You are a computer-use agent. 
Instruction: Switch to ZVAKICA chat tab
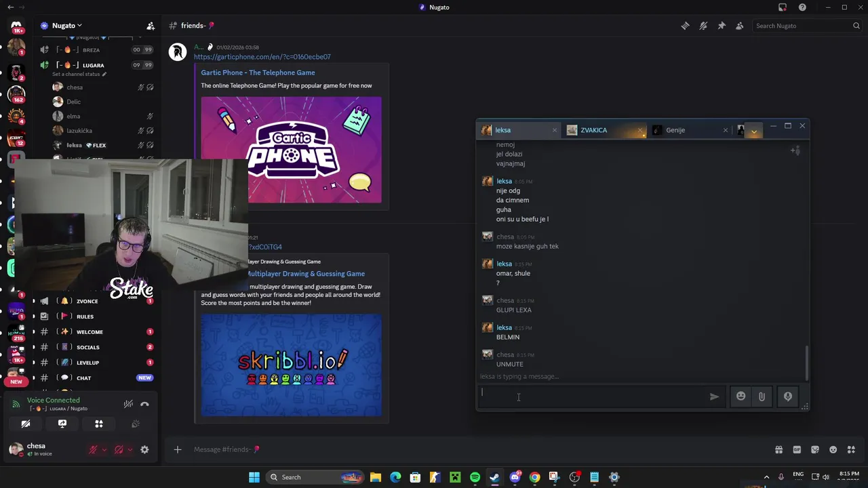tap(604, 130)
